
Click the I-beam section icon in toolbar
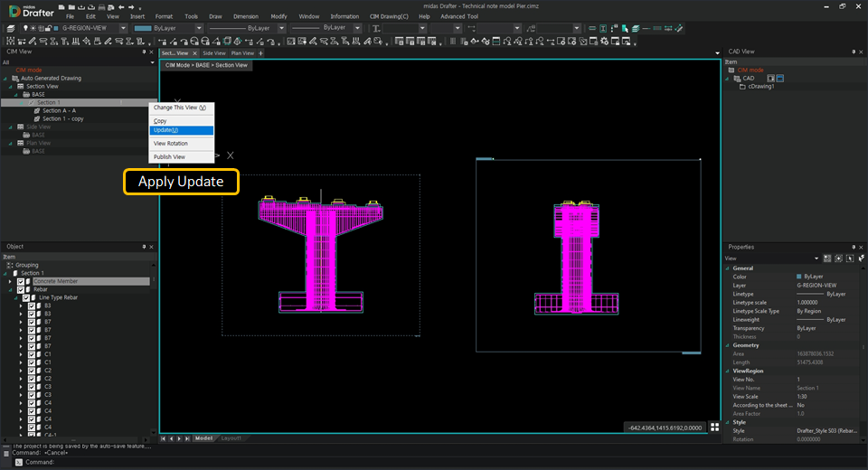pos(603,28)
